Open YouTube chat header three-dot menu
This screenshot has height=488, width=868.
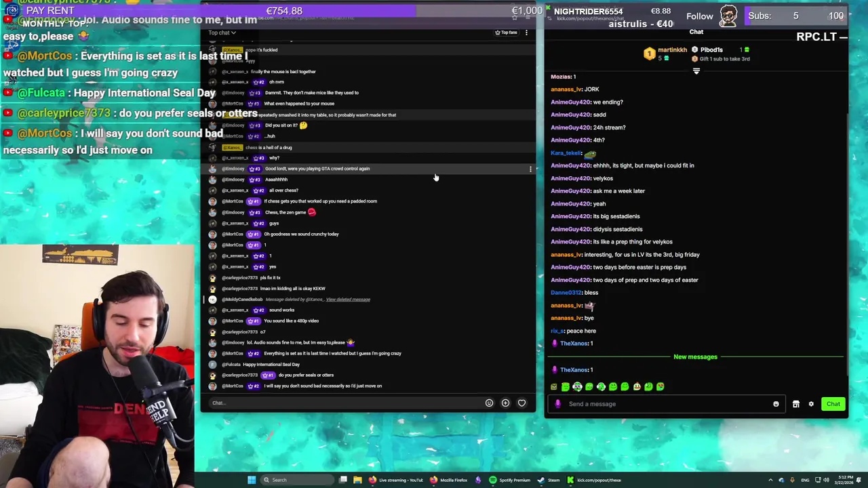coord(526,33)
